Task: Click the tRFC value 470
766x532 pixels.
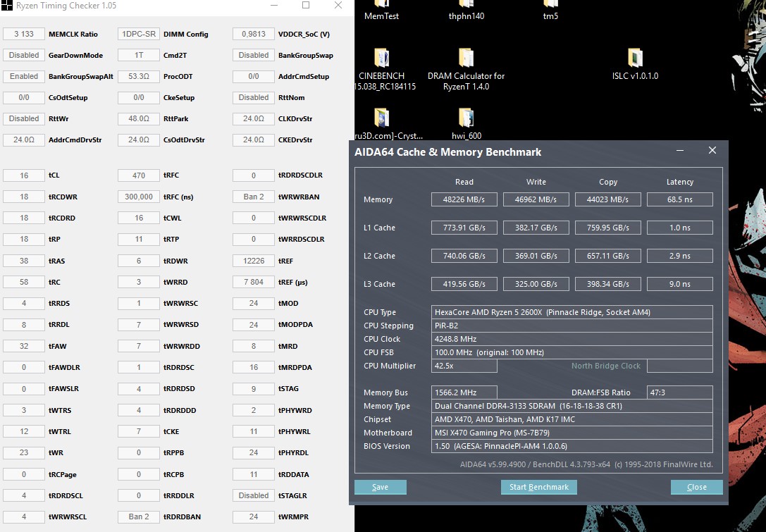Action: tap(139, 175)
